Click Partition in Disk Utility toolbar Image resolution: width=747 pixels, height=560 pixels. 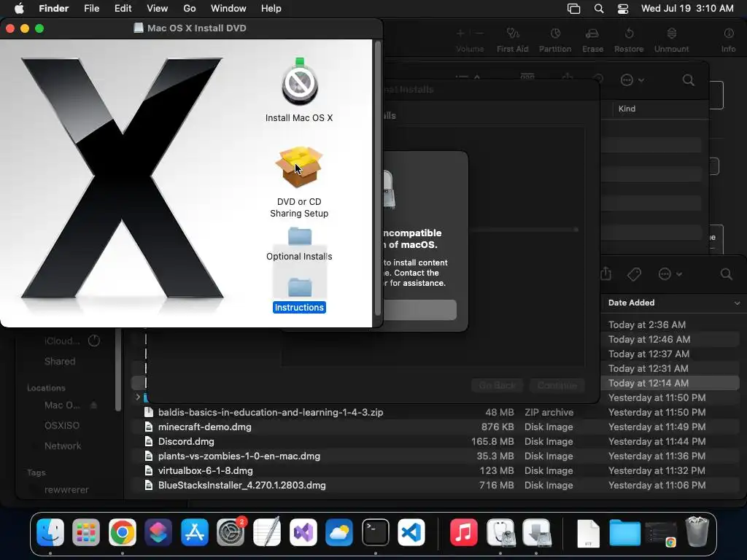555,40
